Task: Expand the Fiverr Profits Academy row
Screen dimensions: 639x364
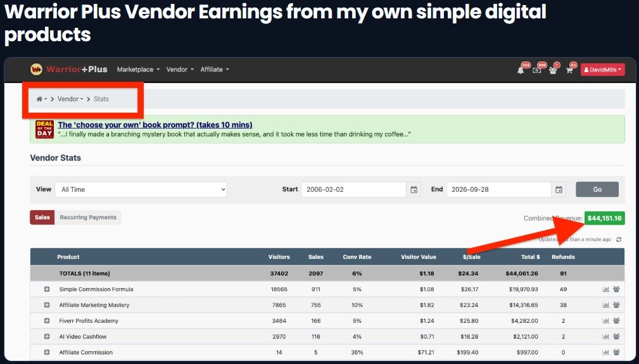Action: pyautogui.click(x=47, y=321)
